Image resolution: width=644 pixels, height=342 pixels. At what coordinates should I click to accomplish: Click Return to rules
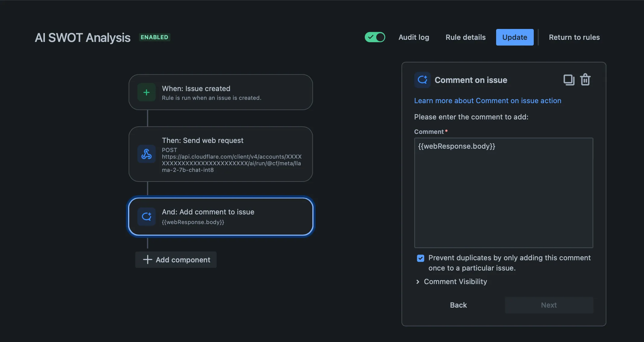coord(574,37)
